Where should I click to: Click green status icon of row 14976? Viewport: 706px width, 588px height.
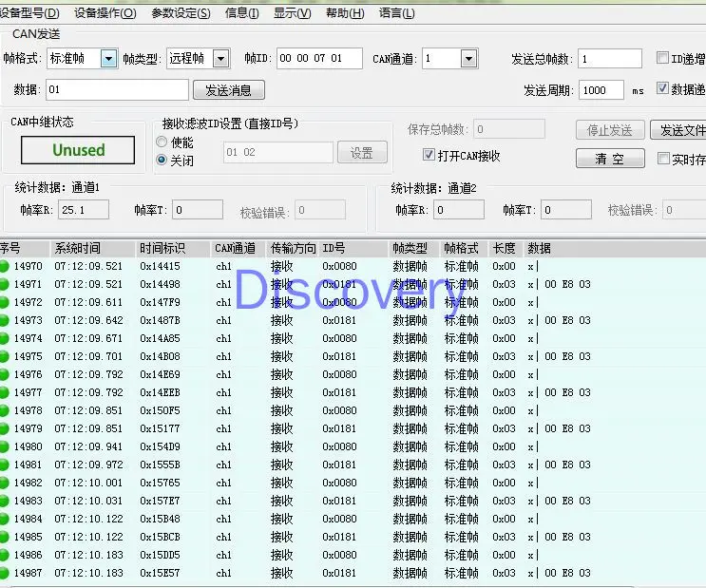coord(4,374)
